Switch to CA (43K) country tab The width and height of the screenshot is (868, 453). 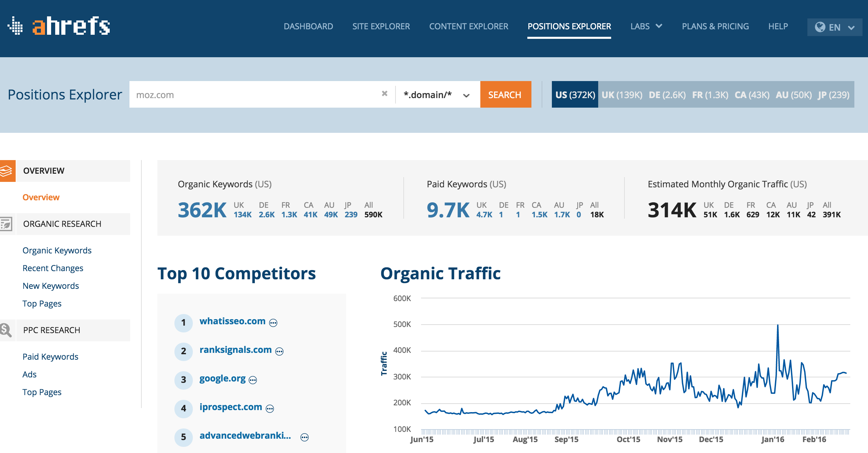752,95
